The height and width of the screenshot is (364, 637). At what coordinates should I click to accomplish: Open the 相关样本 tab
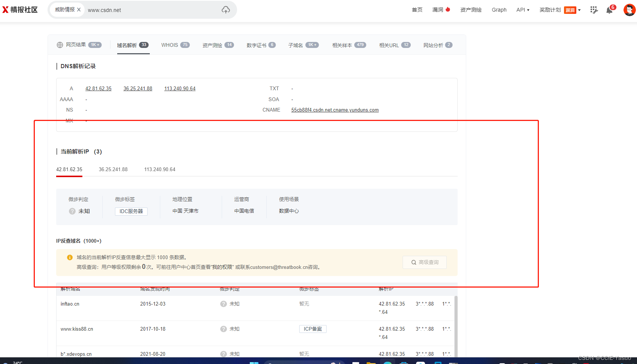[349, 45]
